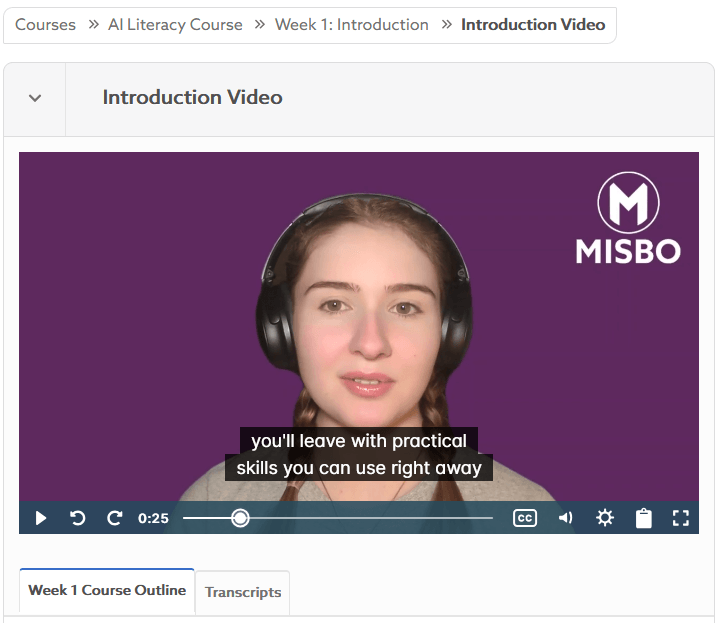Navigate to Week 1: Introduction breadcrumb
The image size is (720, 623).
click(352, 24)
